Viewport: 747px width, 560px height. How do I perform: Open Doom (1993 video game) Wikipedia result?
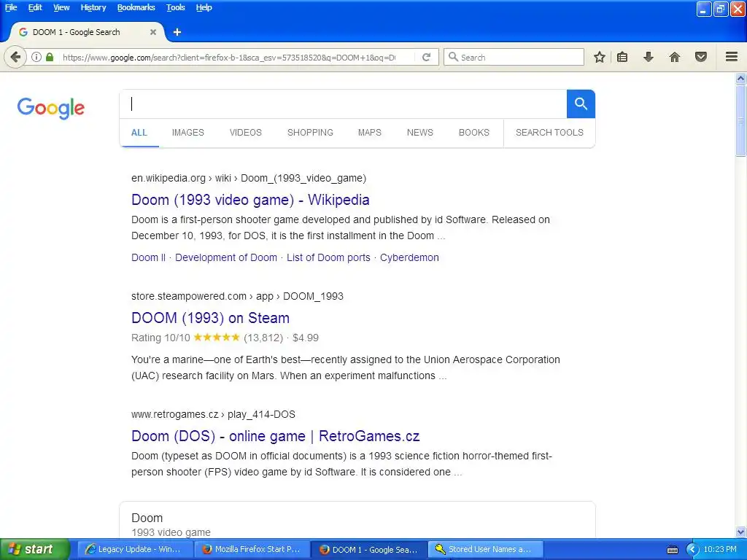(251, 200)
